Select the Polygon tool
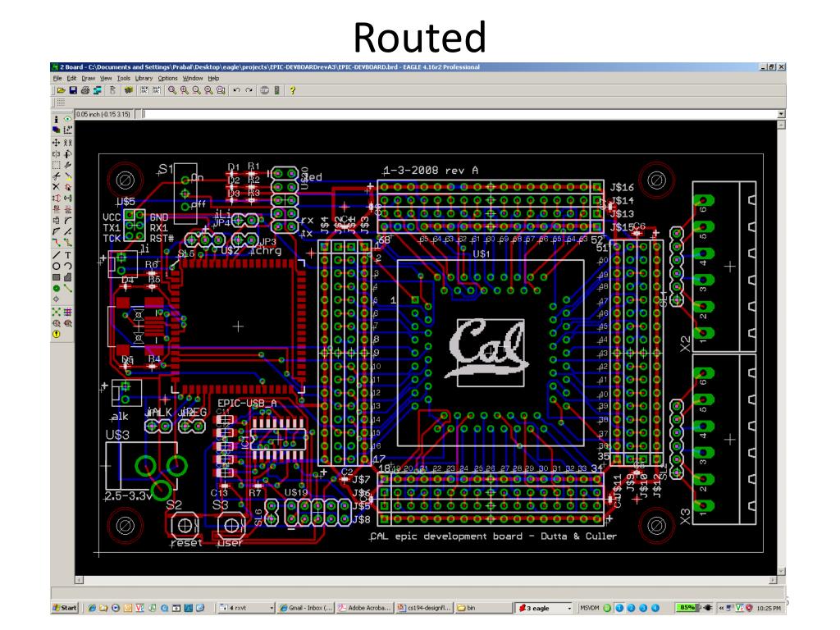 click(x=67, y=277)
